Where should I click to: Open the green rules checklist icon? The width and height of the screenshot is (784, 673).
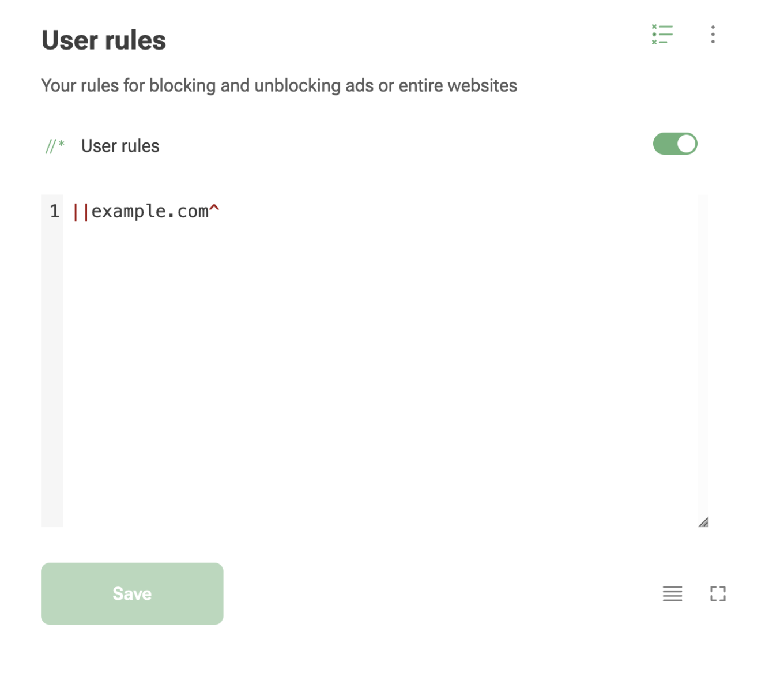click(x=662, y=35)
